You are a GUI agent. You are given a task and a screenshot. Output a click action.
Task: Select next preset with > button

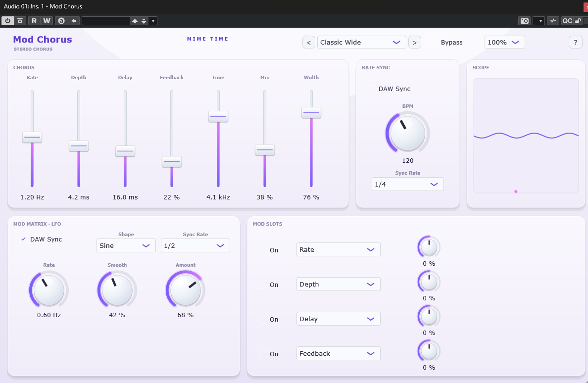tap(414, 43)
